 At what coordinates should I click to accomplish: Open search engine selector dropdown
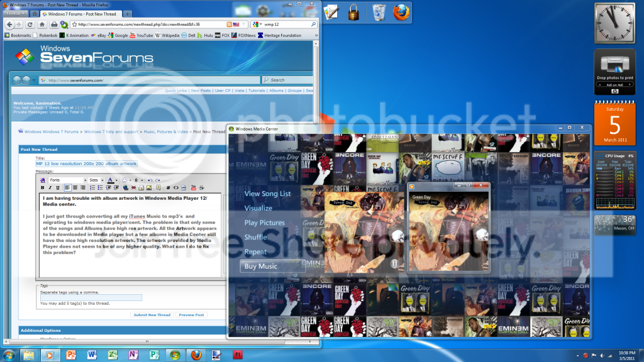257,25
